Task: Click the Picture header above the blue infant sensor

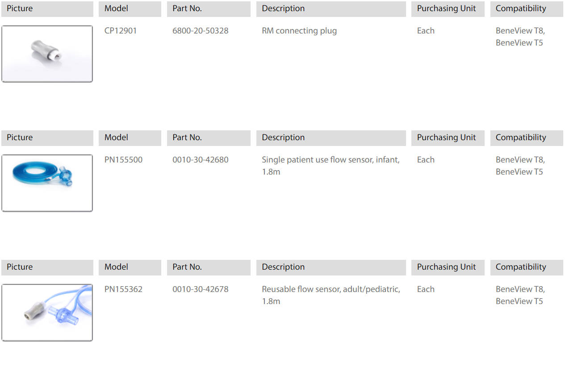Action: coord(20,138)
